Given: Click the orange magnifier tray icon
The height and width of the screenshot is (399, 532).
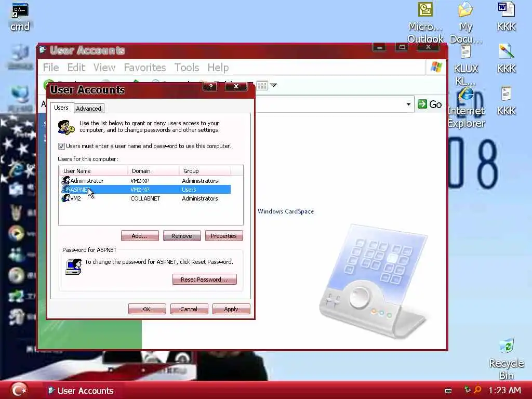Looking at the screenshot, I should [478, 390].
